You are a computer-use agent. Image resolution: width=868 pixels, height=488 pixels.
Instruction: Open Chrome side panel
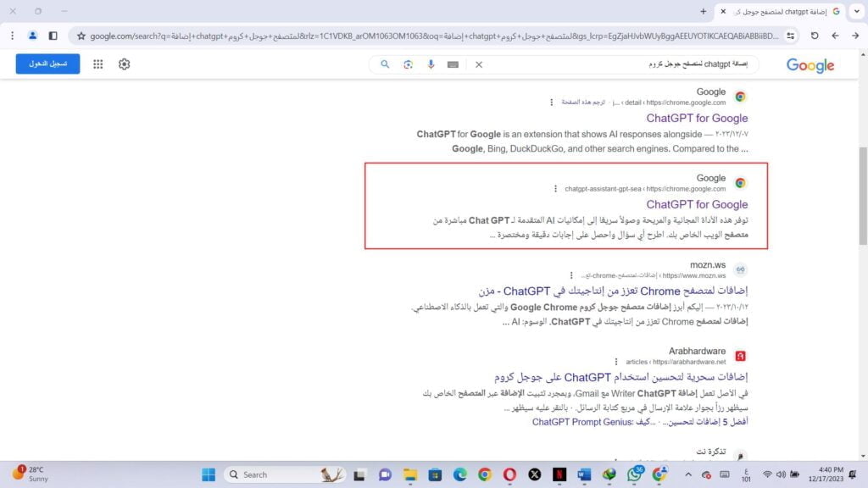[x=53, y=36]
